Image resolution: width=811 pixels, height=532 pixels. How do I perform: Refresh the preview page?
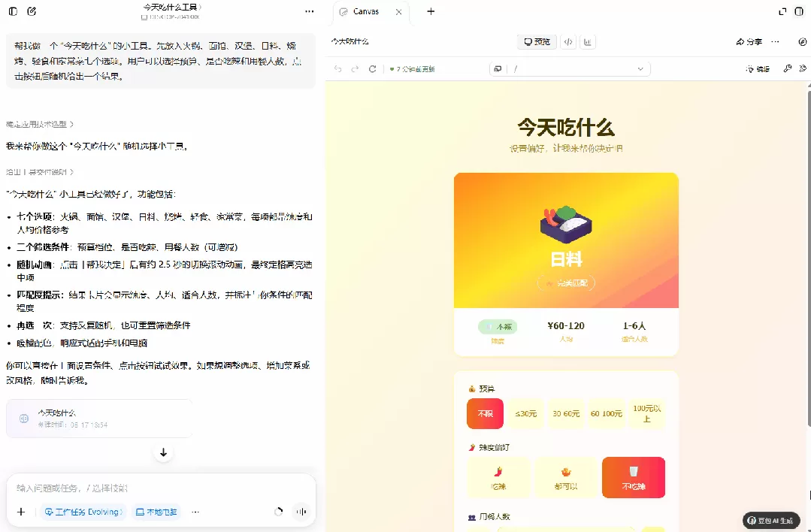click(372, 69)
